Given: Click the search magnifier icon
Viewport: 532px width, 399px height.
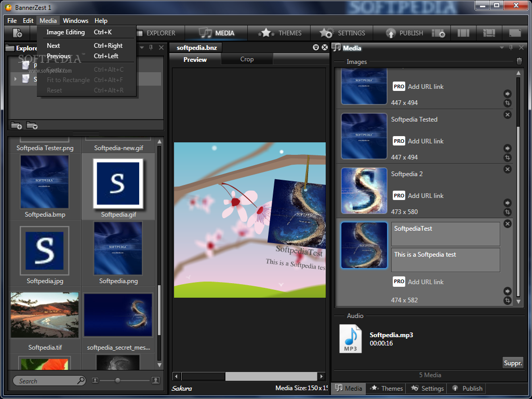Looking at the screenshot, I should click(81, 380).
